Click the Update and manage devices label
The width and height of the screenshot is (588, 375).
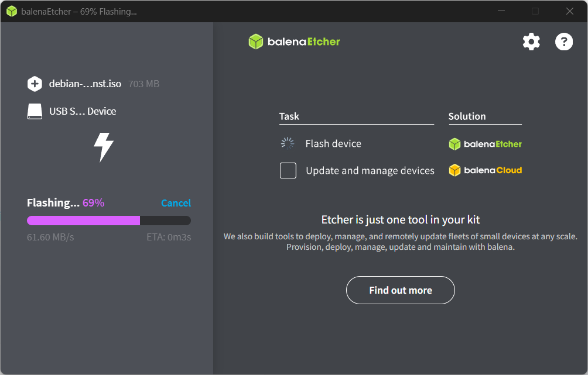click(370, 171)
